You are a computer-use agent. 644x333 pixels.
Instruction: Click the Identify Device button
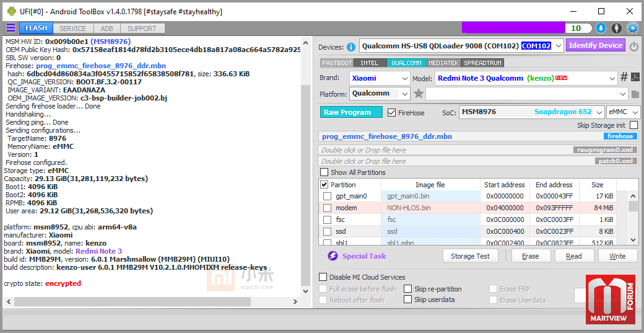[x=596, y=46]
